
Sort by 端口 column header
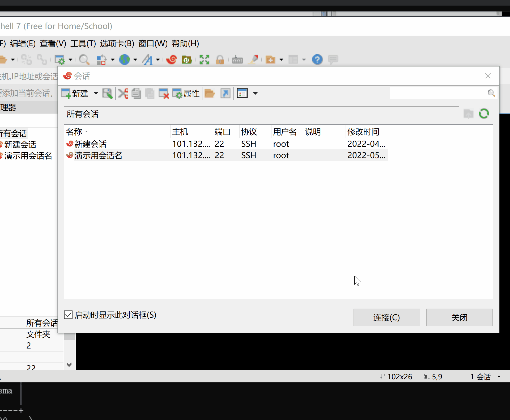(x=226, y=132)
